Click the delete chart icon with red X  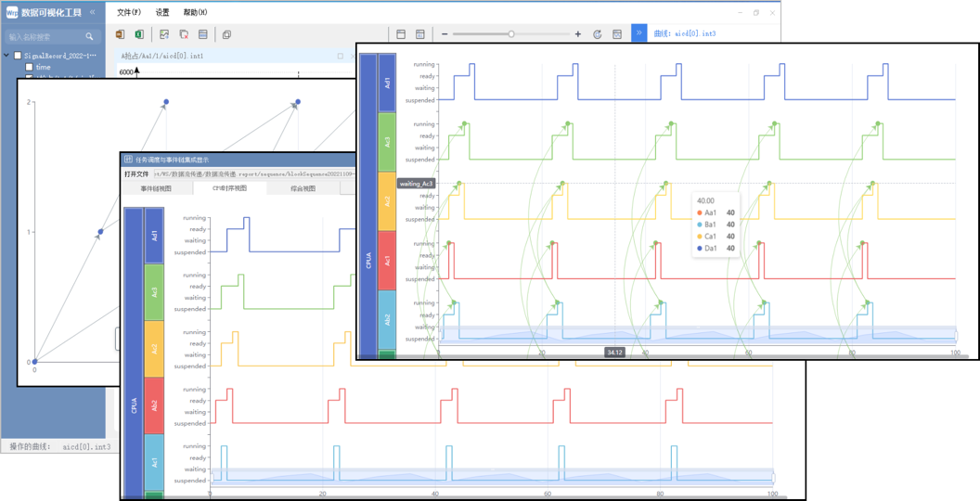184,34
